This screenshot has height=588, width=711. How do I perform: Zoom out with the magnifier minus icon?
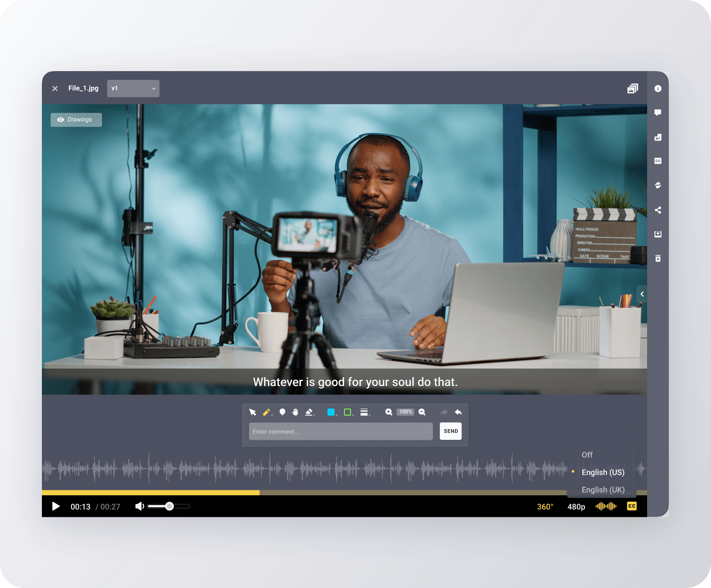coord(422,412)
